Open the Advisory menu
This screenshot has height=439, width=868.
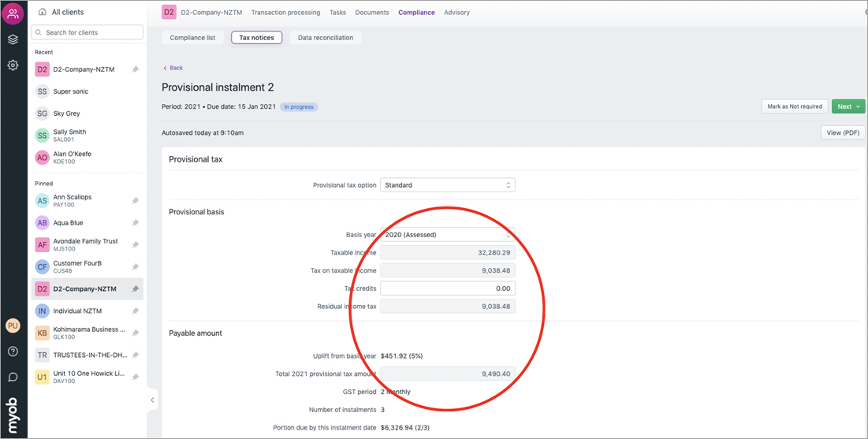(456, 12)
